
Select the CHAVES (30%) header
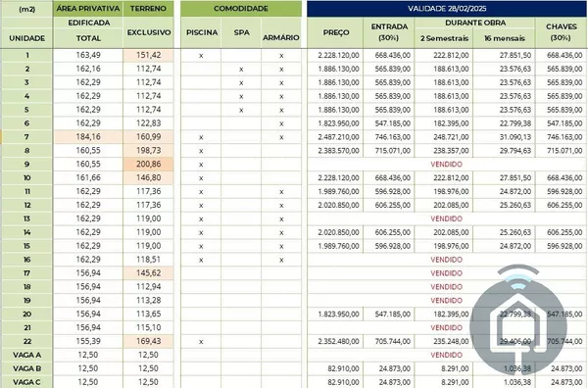coord(561,32)
